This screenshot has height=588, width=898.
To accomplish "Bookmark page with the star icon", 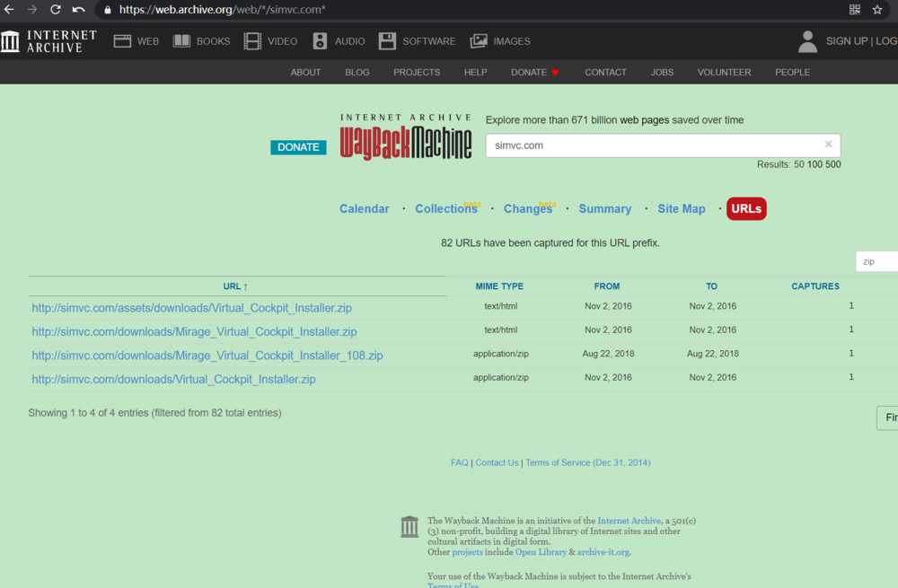I will pyautogui.click(x=877, y=10).
